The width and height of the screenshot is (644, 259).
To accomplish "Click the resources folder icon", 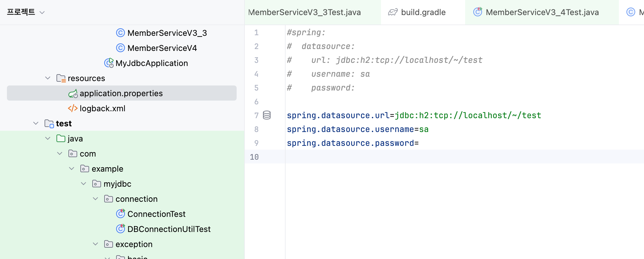I will [61, 78].
